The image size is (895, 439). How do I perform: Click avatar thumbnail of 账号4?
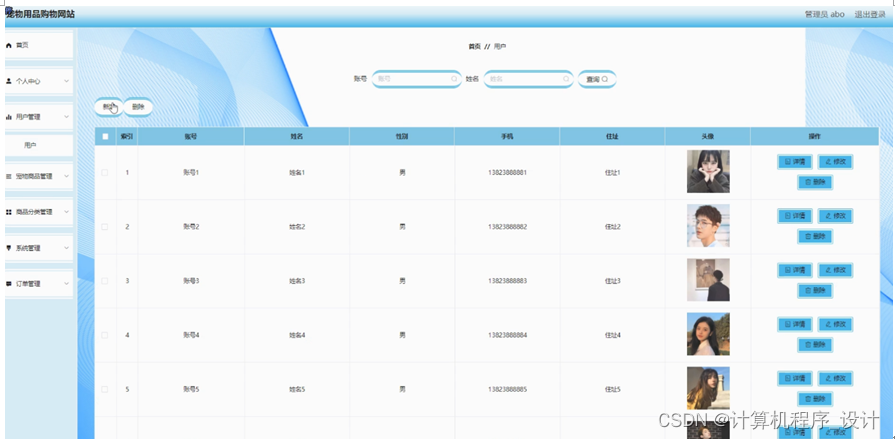click(x=708, y=334)
